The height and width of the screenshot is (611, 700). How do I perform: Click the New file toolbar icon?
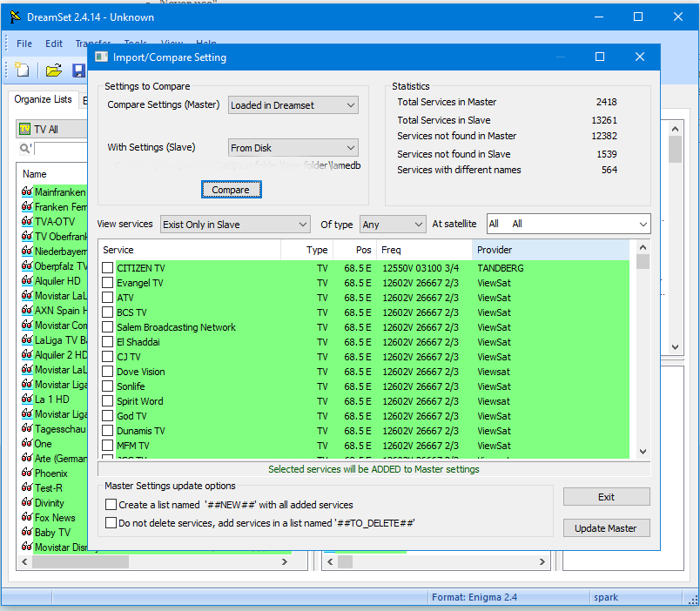point(22,70)
